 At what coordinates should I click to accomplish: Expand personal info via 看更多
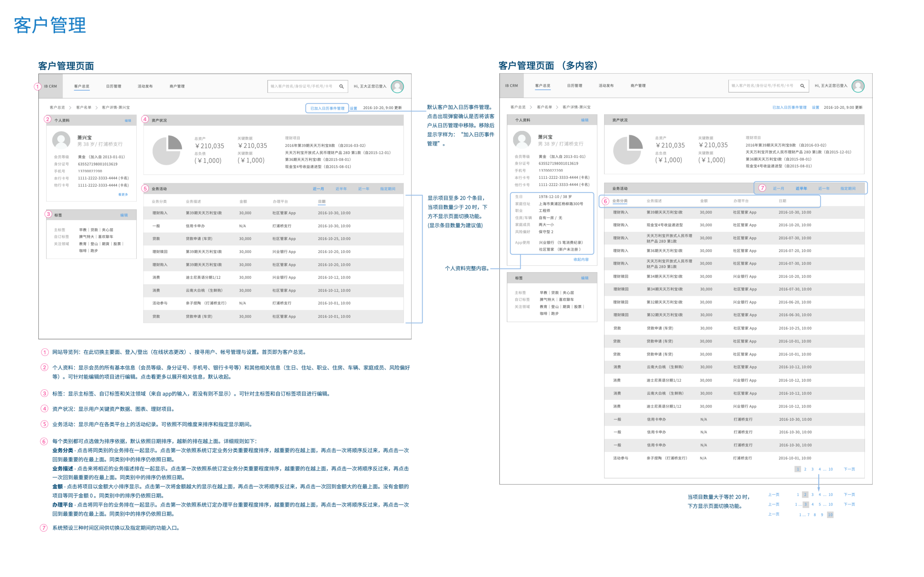123,195
